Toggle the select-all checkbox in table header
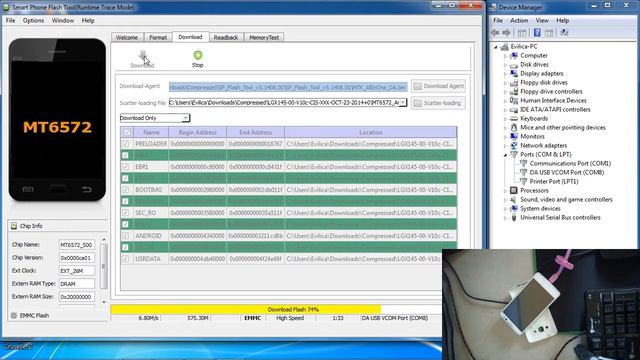 127,132
